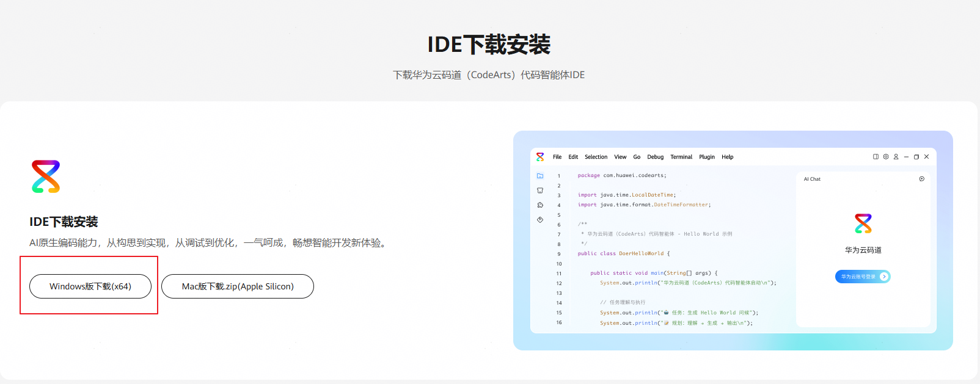980x384 pixels.
Task: Click the user account icon in the IDE title bar
Action: (x=896, y=157)
